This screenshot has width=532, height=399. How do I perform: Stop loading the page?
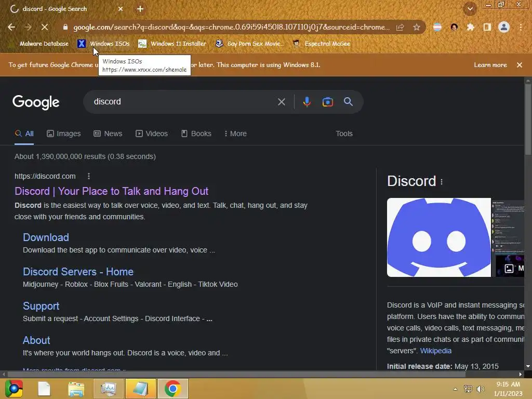click(x=45, y=27)
